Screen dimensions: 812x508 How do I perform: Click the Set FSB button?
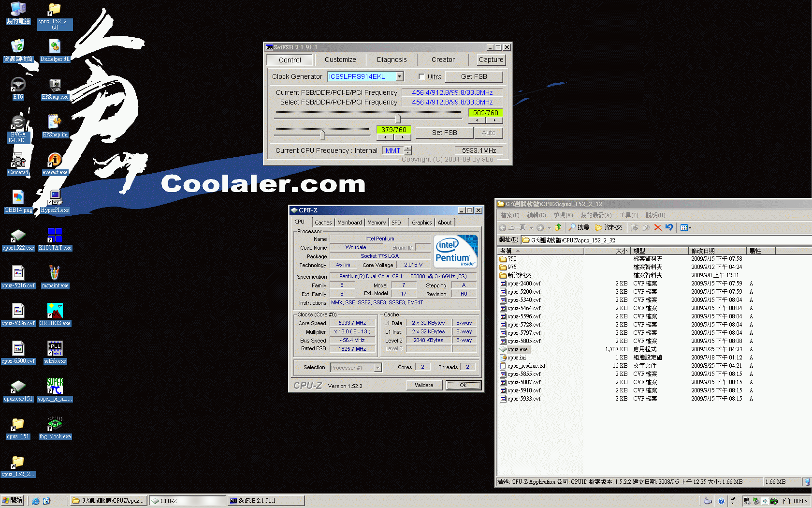tap(444, 133)
